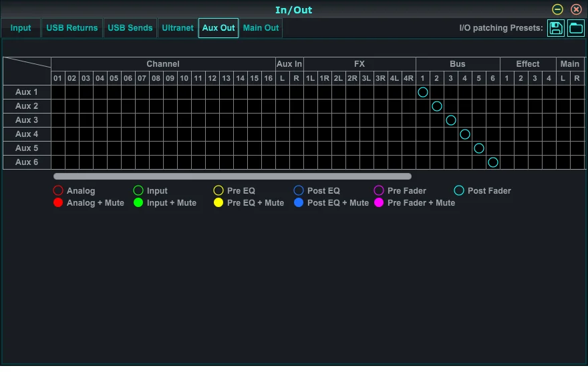Image resolution: width=588 pixels, height=372 pixels.
Task: Click the filled green Input + Mute circle
Action: point(138,203)
